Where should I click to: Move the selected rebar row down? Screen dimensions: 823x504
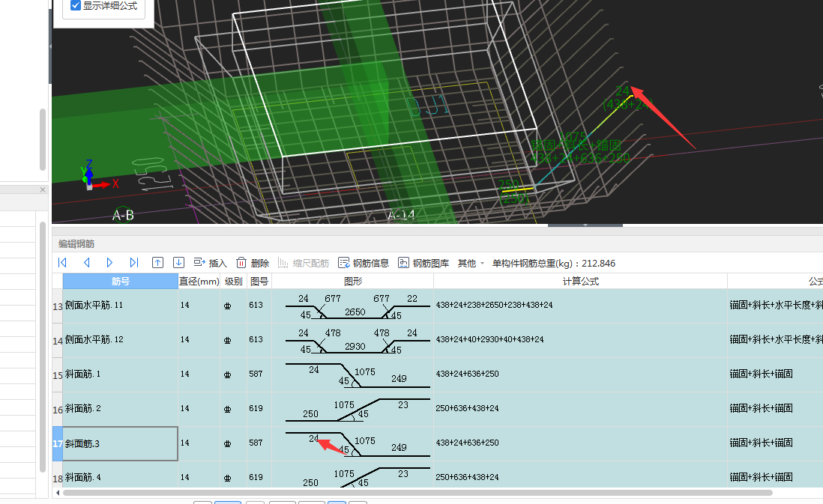tap(178, 263)
